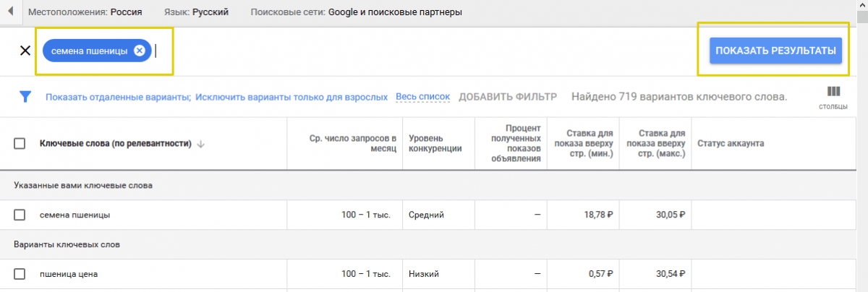Toggle the select-all checkbox in table header
868x292 pixels.
coord(20,144)
